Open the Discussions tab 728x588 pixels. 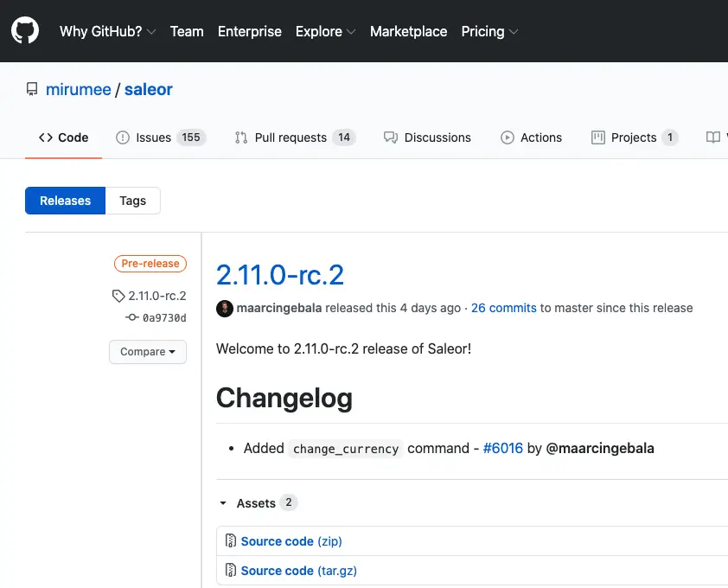(427, 137)
